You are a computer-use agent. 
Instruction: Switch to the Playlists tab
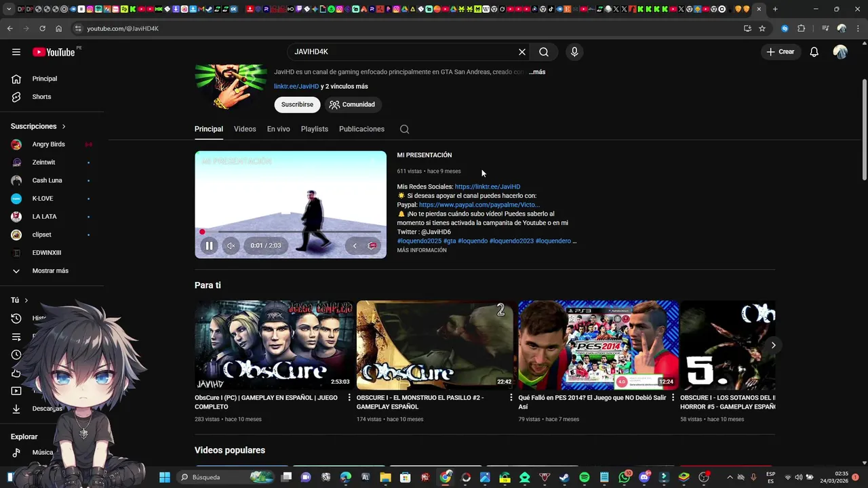[x=315, y=129]
